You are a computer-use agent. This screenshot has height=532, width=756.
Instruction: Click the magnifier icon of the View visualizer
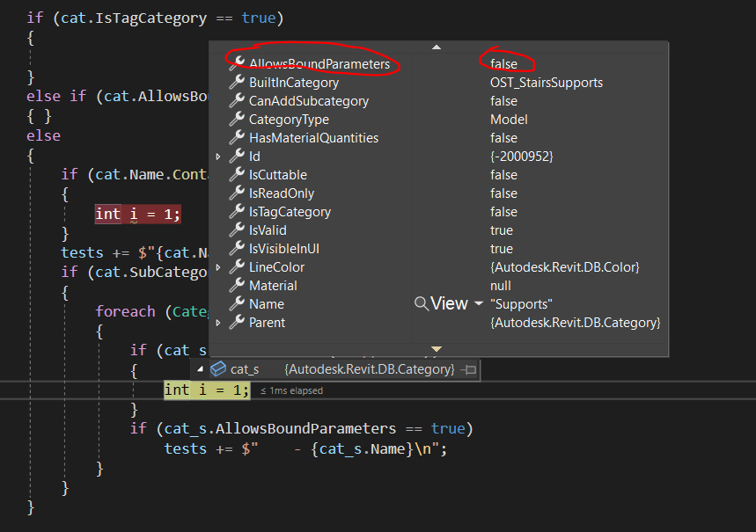click(421, 303)
